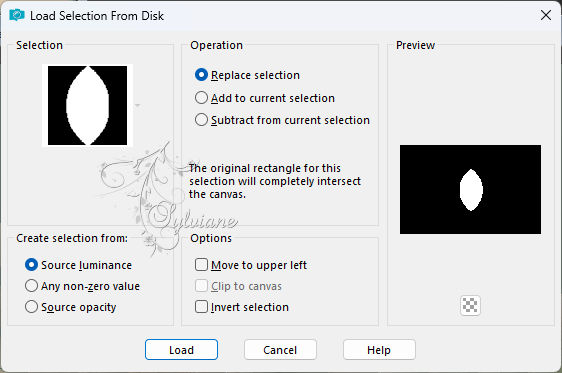Click the Preview image of the selection
Screen dimensions: 562x373
click(470, 190)
